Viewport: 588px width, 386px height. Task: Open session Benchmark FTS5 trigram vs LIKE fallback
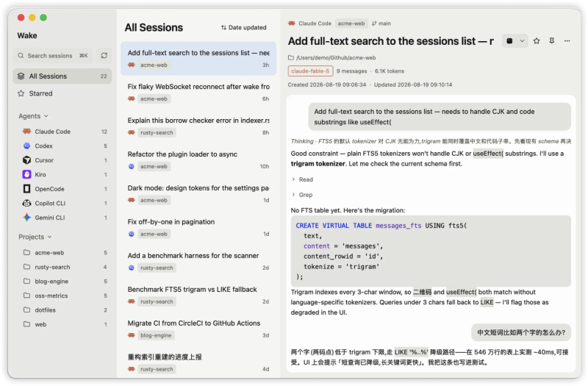(x=198, y=295)
